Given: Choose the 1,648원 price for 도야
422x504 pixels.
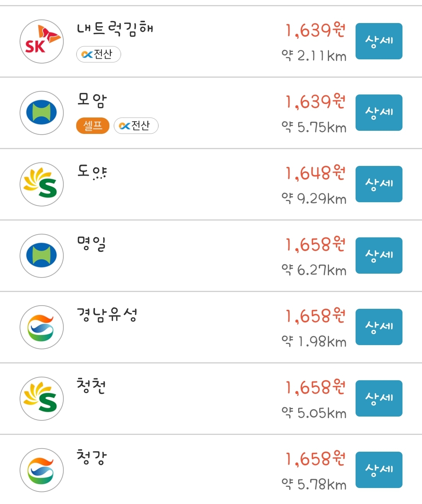Looking at the screenshot, I should [x=316, y=173].
